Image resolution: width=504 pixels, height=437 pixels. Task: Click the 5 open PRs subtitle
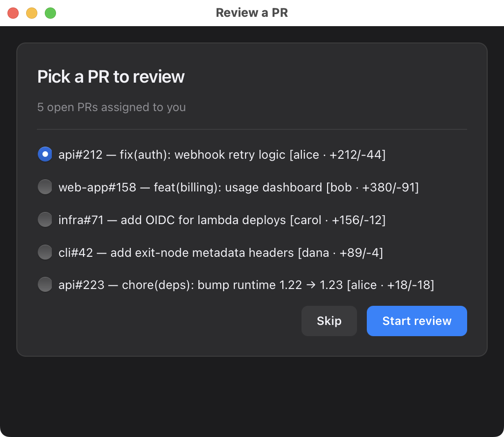(x=112, y=107)
